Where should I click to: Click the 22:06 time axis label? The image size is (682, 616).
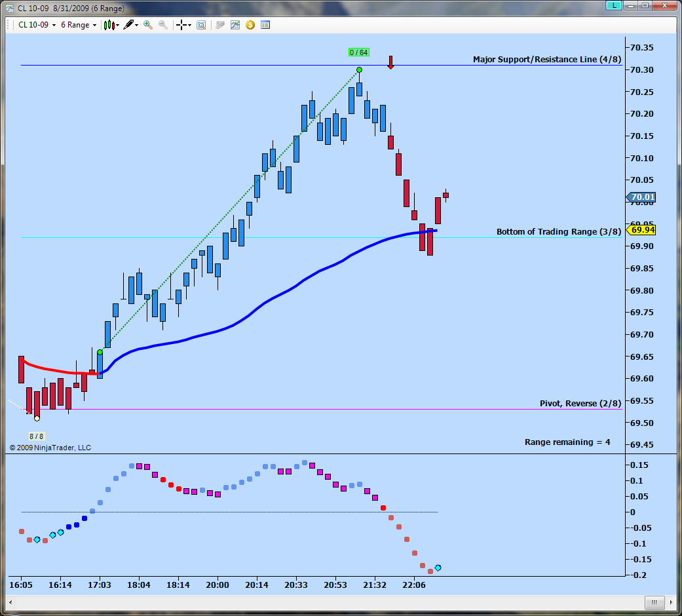pos(414,585)
